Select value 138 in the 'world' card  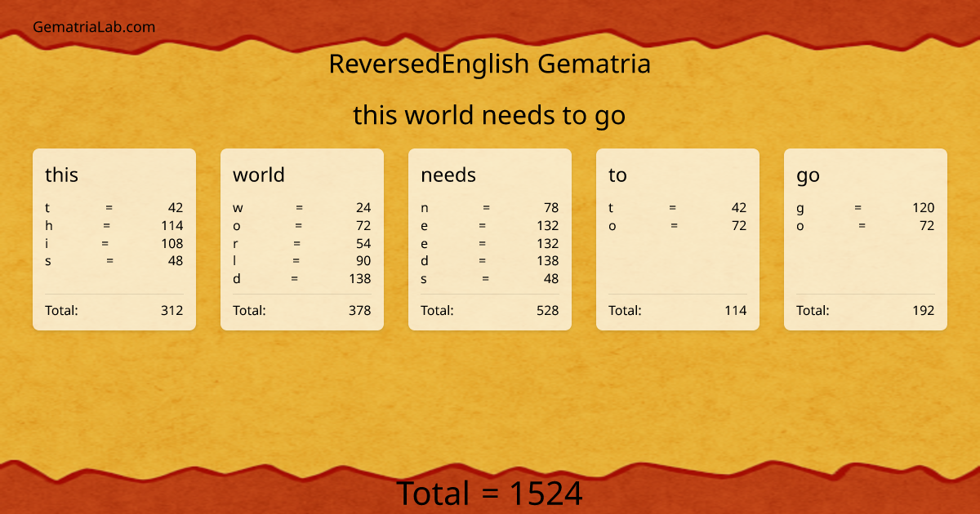(360, 278)
